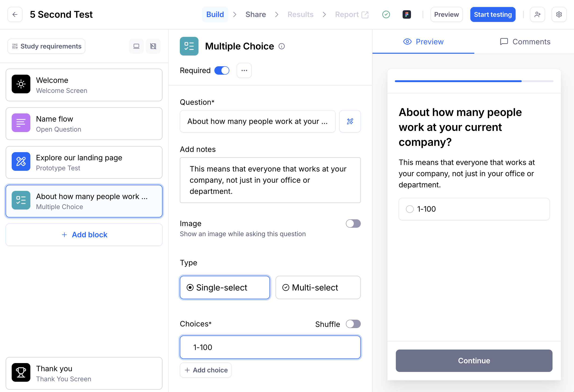The height and width of the screenshot is (392, 574).
Task: Select the 1-100 radio option in preview
Action: (x=410, y=209)
